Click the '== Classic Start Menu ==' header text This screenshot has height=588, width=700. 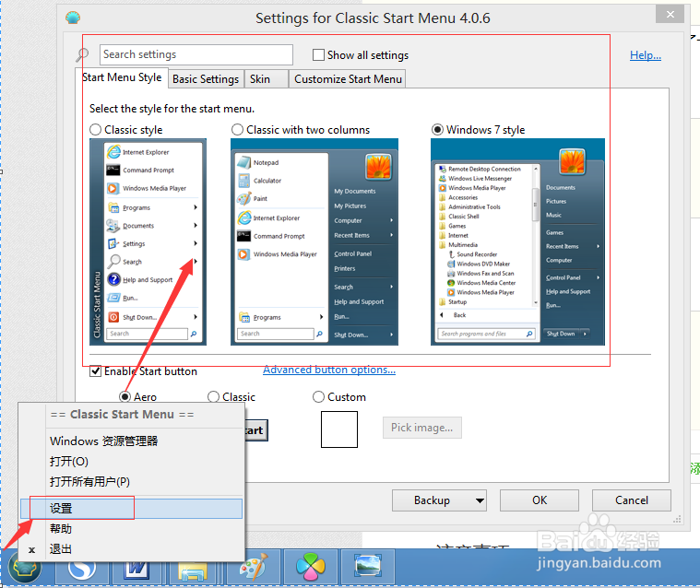[x=122, y=415]
